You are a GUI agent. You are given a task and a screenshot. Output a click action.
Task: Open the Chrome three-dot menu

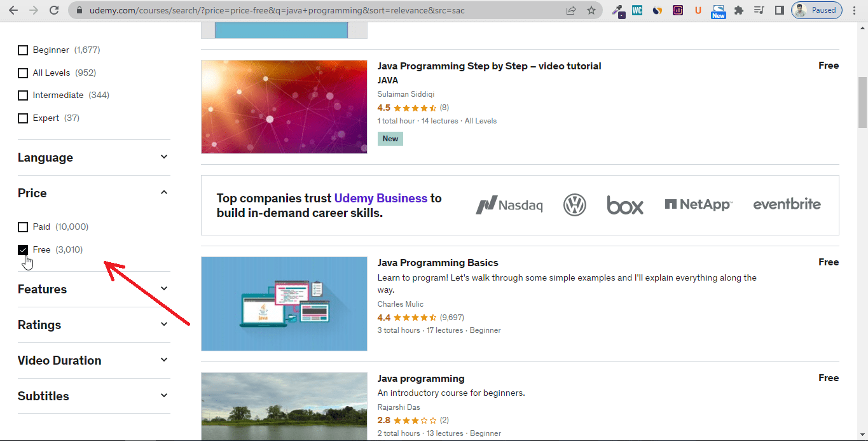pyautogui.click(x=855, y=10)
